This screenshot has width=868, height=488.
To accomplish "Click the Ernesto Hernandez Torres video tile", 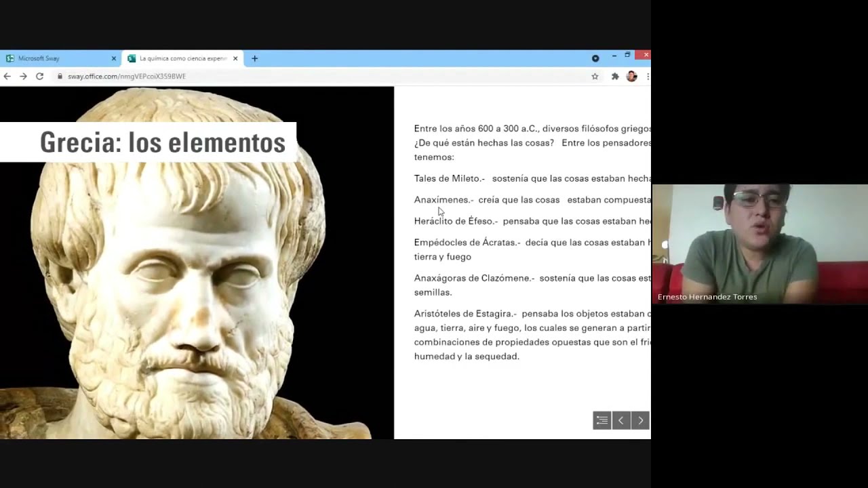I will [759, 244].
